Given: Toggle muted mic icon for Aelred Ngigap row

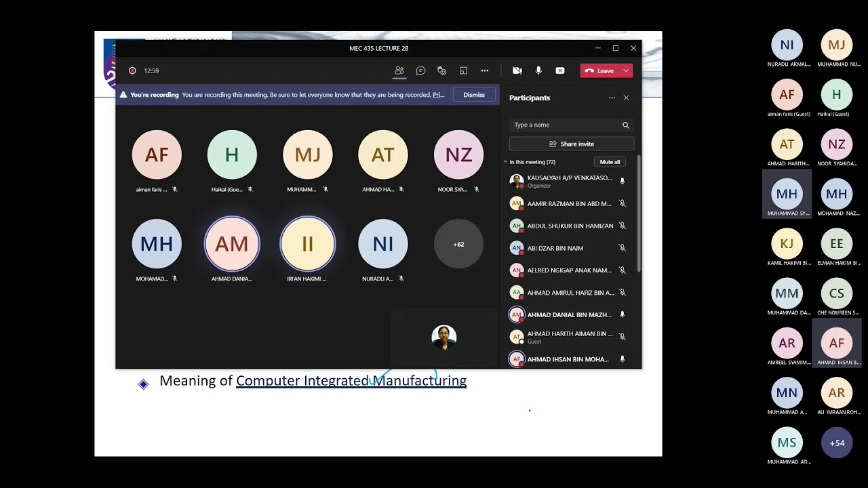Looking at the screenshot, I should tap(622, 270).
